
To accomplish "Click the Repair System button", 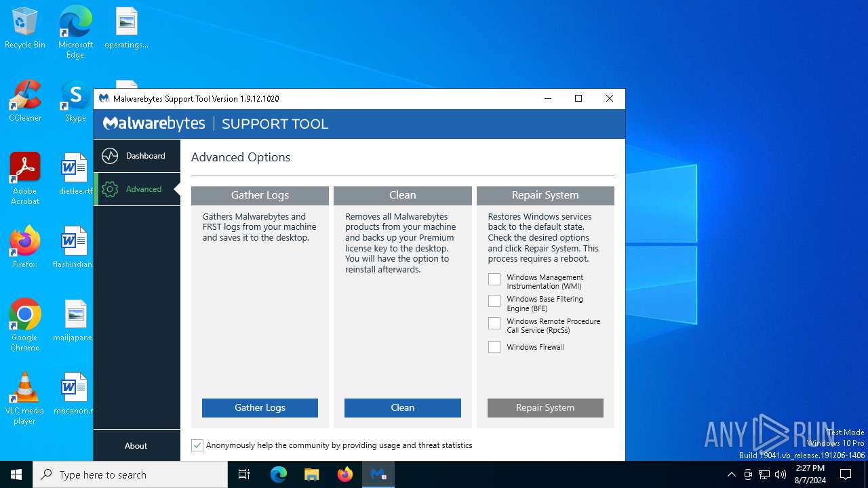I will (545, 408).
